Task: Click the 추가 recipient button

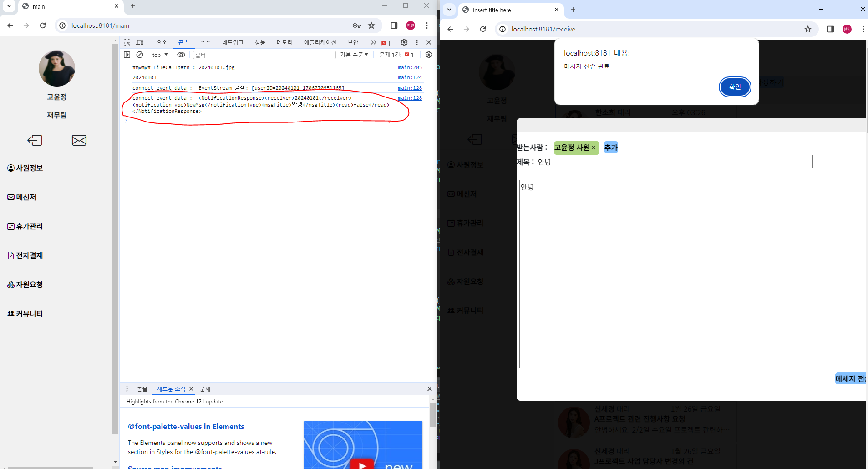Action: 611,148
